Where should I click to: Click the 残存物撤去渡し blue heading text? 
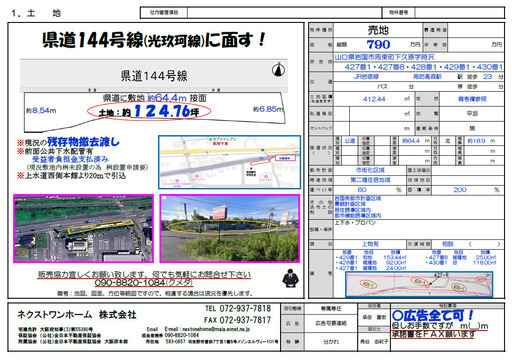coord(83,142)
